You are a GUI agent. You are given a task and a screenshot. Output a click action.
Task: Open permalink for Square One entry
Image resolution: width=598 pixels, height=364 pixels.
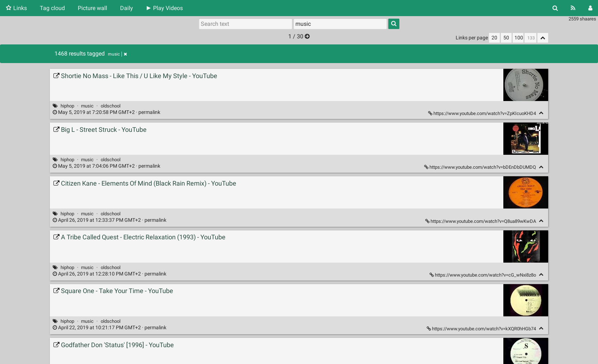click(x=155, y=327)
